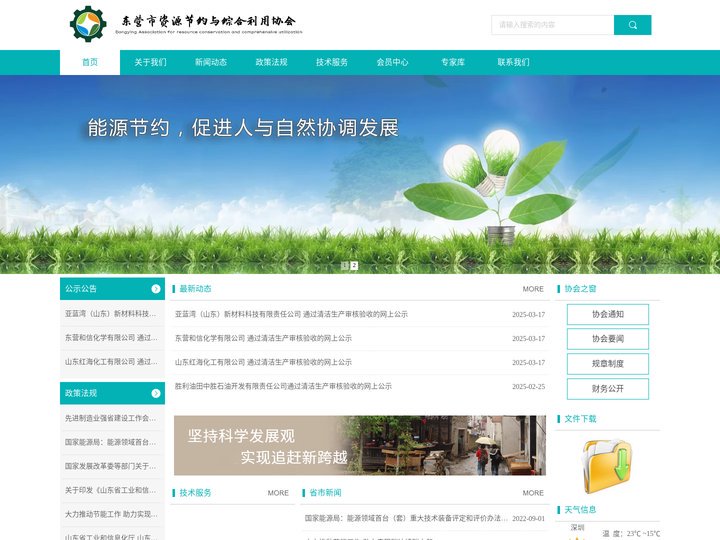
Task: Click the 省市新闻 section title
Action: (x=325, y=493)
